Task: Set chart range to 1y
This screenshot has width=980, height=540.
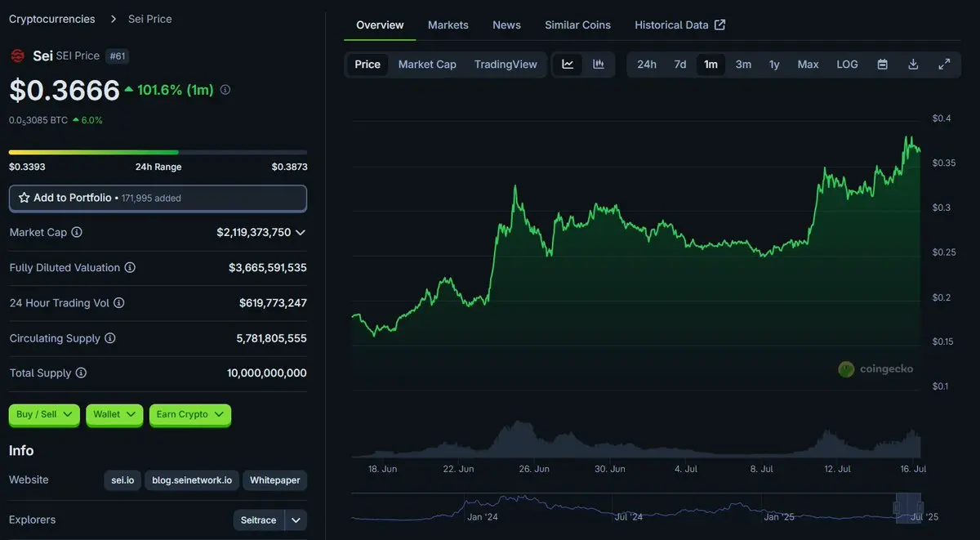Action: pyautogui.click(x=774, y=65)
